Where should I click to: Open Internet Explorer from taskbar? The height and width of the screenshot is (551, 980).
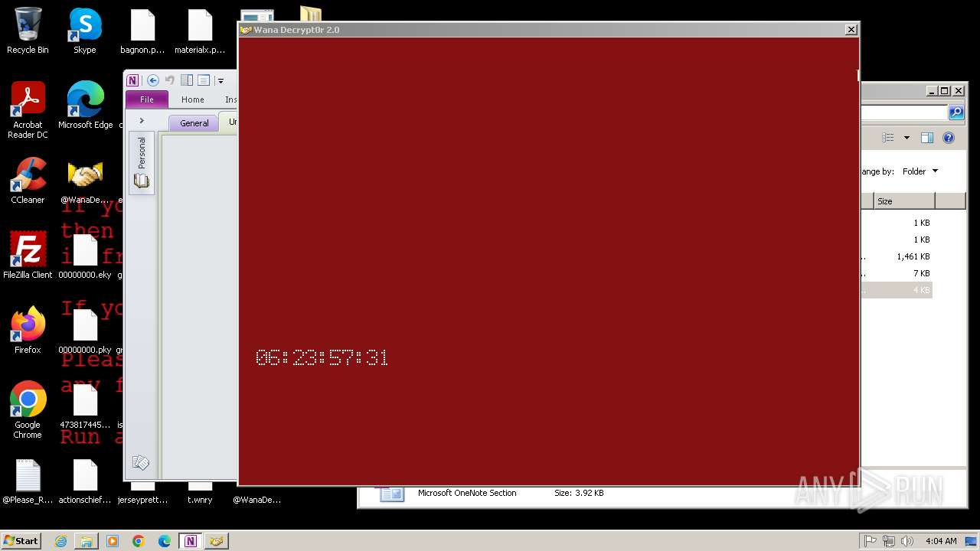[x=61, y=541]
